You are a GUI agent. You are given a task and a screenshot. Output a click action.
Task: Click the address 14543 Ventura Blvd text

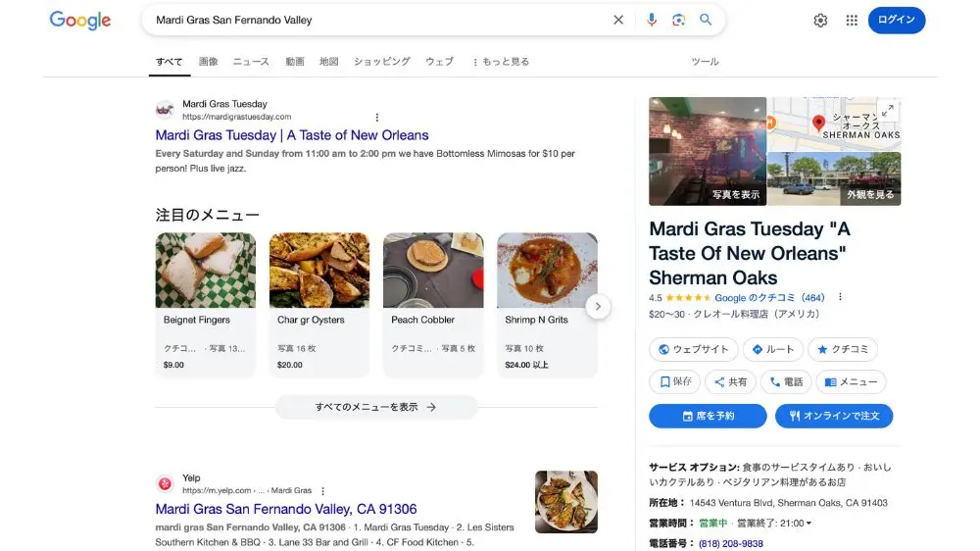click(x=789, y=503)
